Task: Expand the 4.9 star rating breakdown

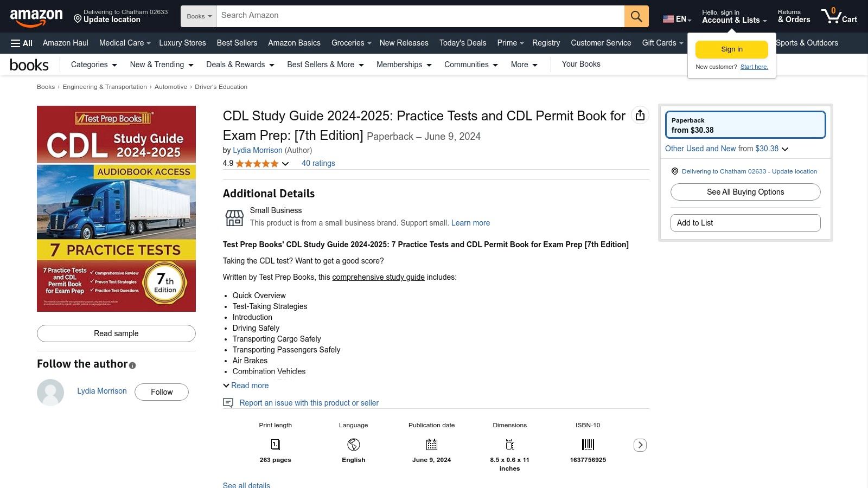Action: pos(285,163)
